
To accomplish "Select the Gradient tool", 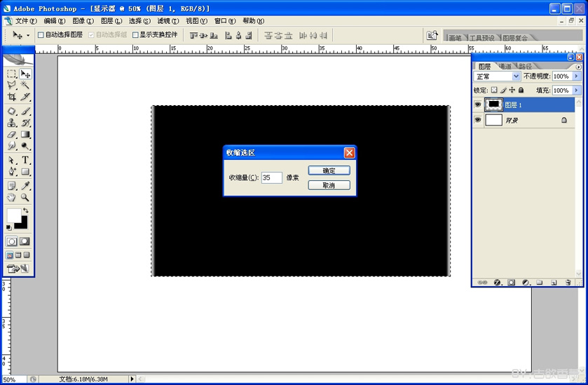I will click(25, 135).
